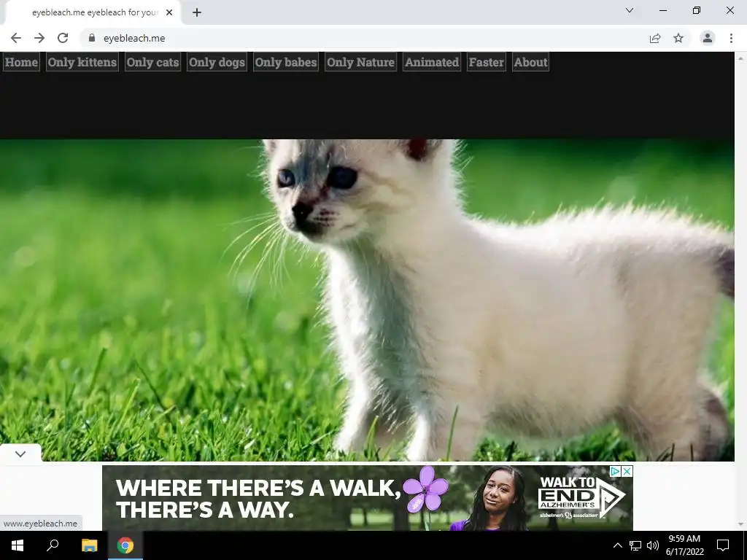Open the Chrome profile avatar

point(708,38)
